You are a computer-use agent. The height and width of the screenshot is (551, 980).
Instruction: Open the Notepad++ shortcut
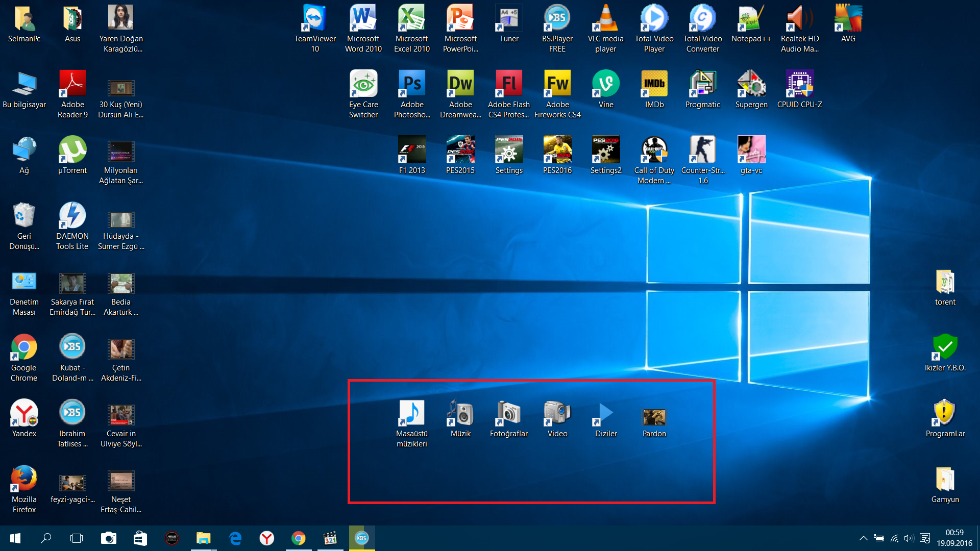click(x=751, y=23)
